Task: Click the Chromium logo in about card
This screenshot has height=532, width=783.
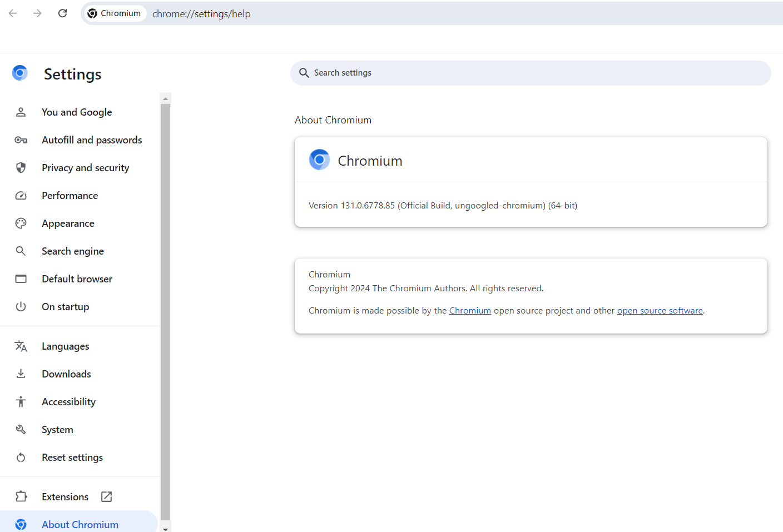Action: coord(319,160)
